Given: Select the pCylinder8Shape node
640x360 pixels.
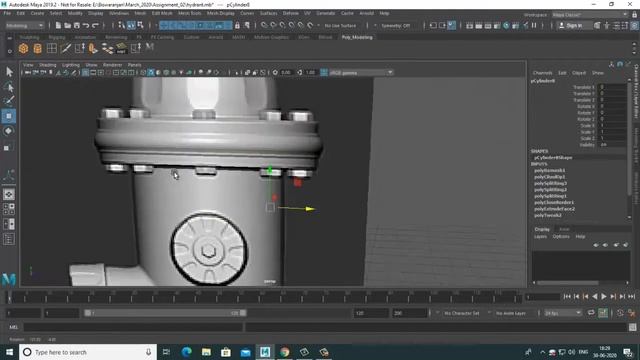Looking at the screenshot, I should pos(553,157).
